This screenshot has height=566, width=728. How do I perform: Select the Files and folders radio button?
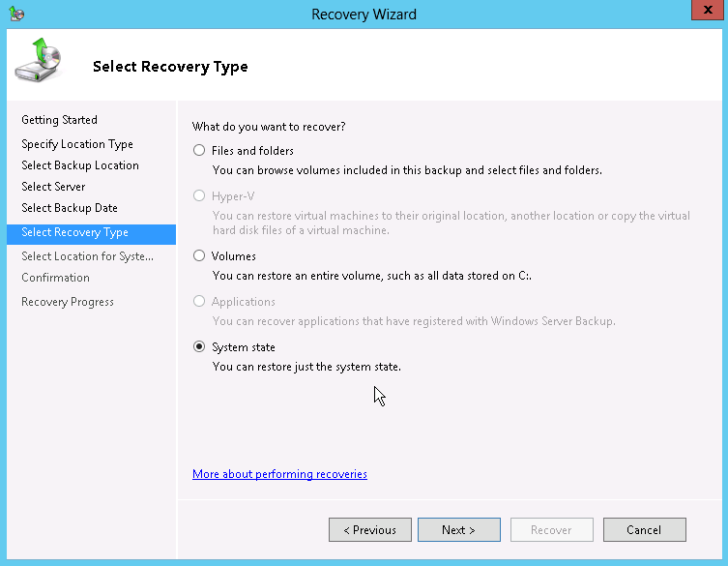click(199, 151)
